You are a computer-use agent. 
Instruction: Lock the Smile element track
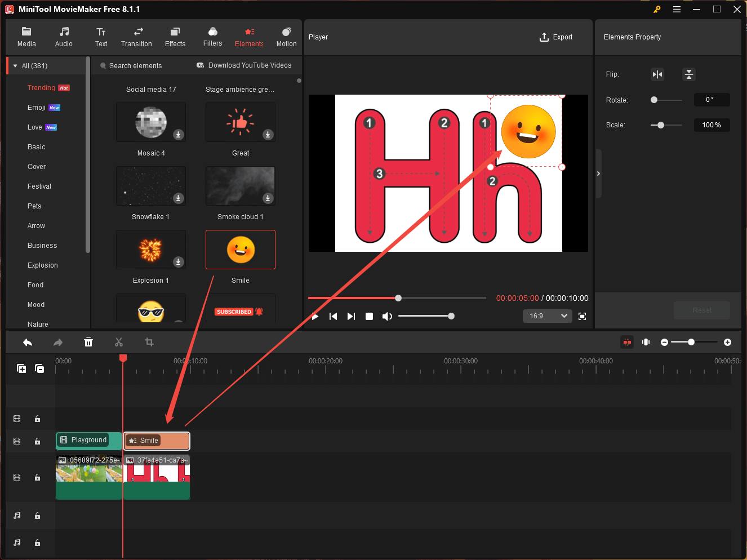tap(37, 441)
